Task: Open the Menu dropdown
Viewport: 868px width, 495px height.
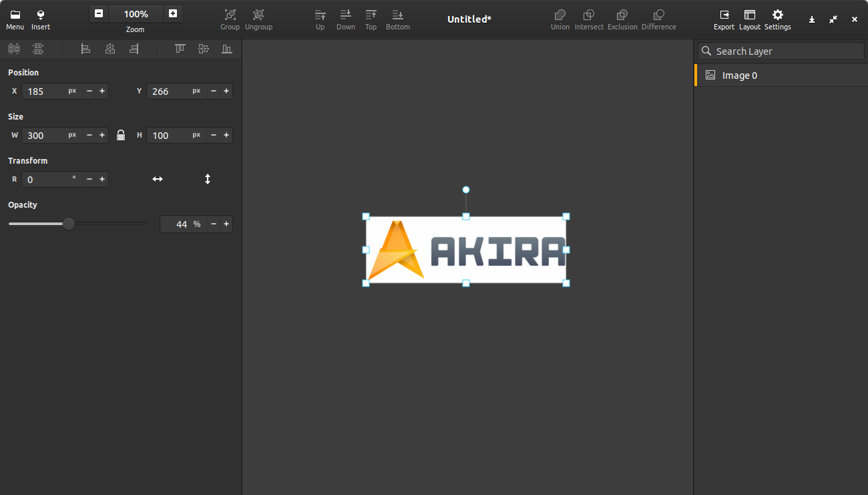Action: (15, 19)
